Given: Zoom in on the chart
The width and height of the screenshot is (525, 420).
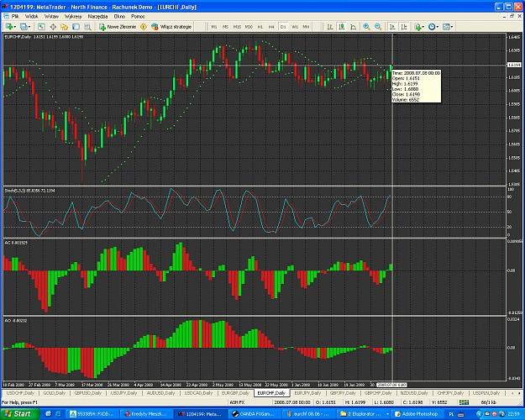Looking at the screenshot, I should pos(366,27).
